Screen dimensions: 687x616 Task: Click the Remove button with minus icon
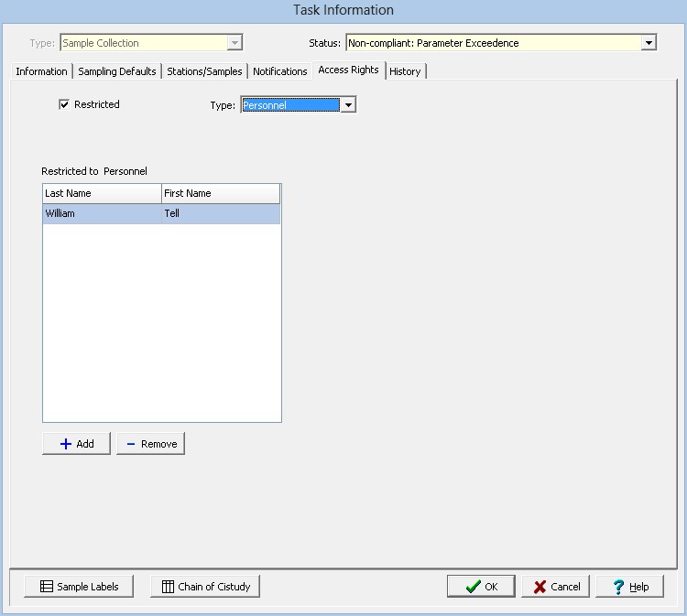pos(150,444)
